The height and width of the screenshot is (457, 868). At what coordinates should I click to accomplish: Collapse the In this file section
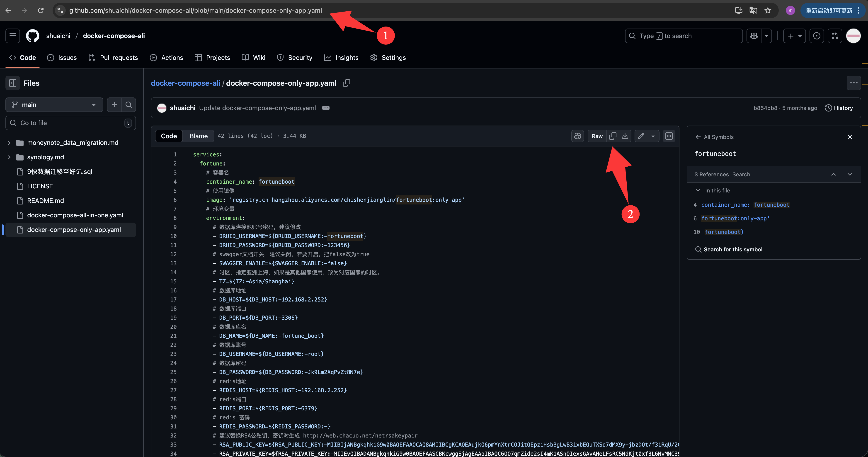(x=698, y=190)
